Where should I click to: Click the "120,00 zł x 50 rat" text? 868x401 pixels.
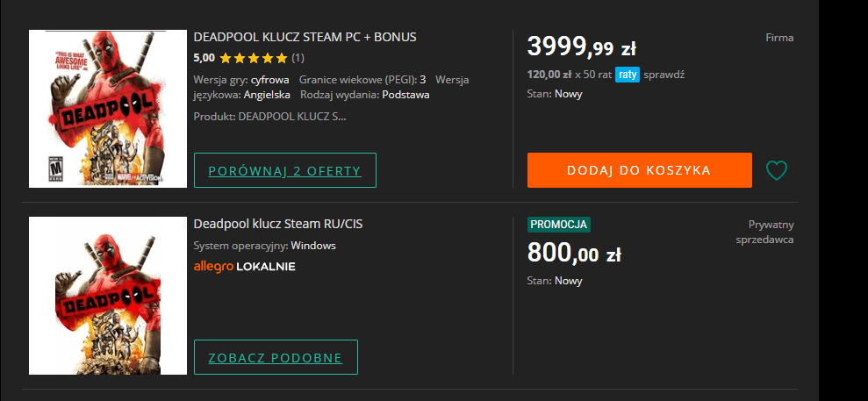point(569,75)
